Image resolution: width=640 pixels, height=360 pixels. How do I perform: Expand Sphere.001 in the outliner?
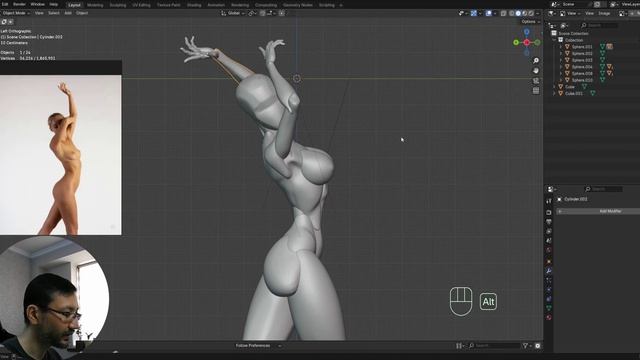pyautogui.click(x=561, y=47)
